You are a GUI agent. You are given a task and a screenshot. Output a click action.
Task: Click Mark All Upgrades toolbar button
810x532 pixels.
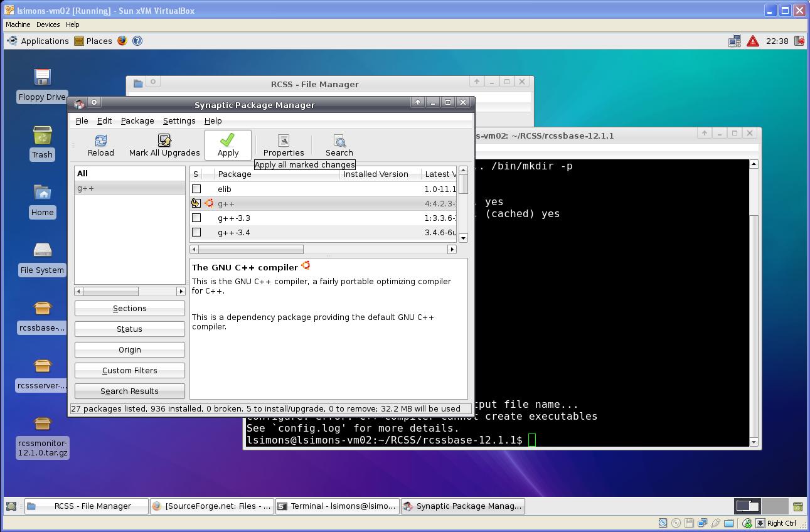point(164,145)
